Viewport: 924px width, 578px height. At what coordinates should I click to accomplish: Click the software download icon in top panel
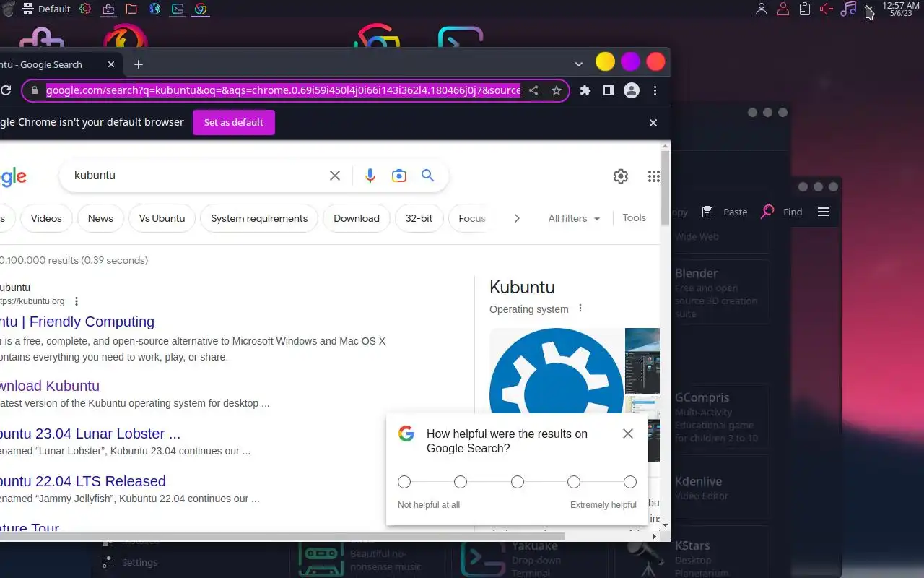click(x=108, y=9)
